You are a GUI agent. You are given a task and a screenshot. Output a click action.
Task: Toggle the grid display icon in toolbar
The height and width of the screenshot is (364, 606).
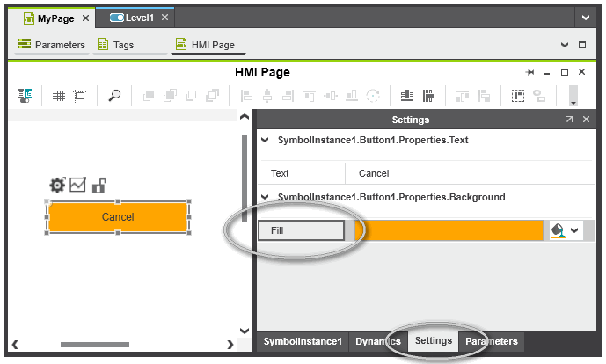pos(58,97)
